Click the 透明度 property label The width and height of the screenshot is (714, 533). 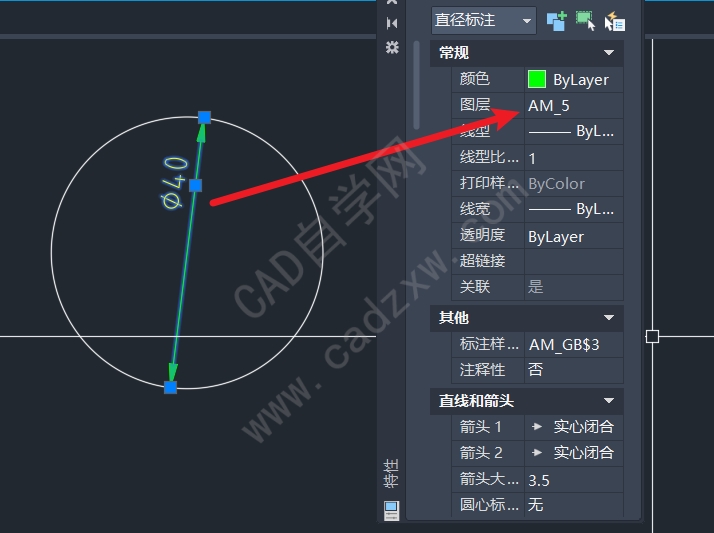(482, 235)
